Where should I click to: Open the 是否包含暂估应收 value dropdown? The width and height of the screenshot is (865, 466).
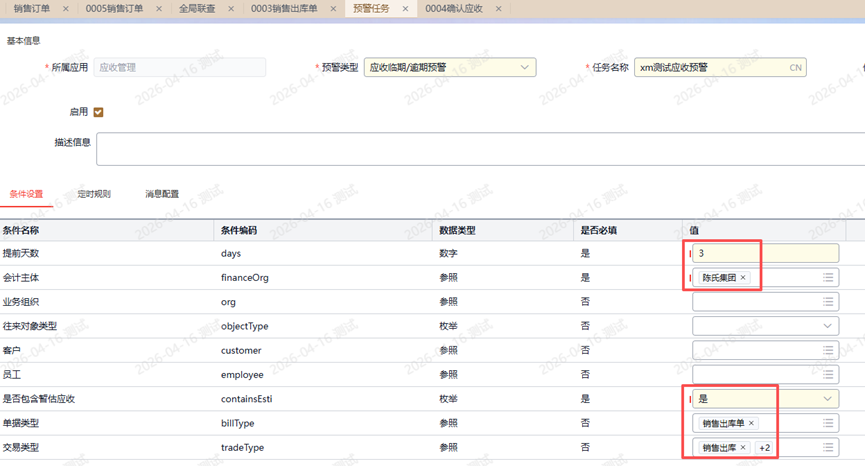(x=827, y=399)
